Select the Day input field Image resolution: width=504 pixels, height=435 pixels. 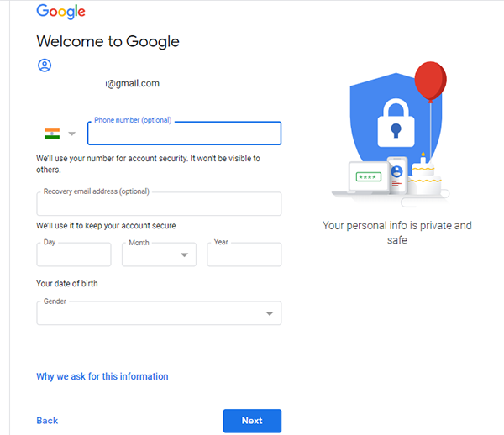(x=74, y=254)
